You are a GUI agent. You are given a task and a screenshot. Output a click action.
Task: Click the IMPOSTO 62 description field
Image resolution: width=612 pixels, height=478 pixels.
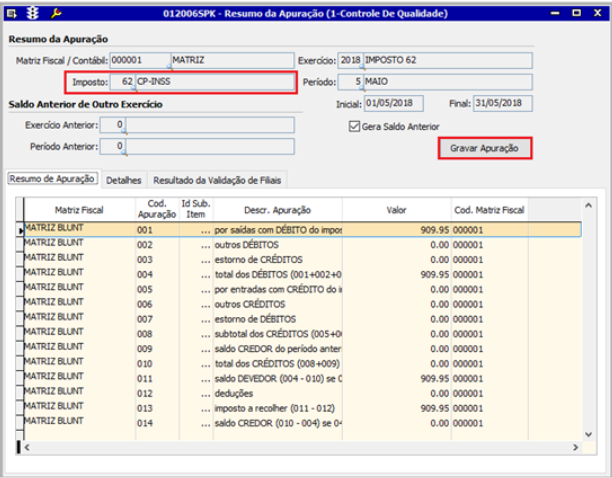(448, 60)
